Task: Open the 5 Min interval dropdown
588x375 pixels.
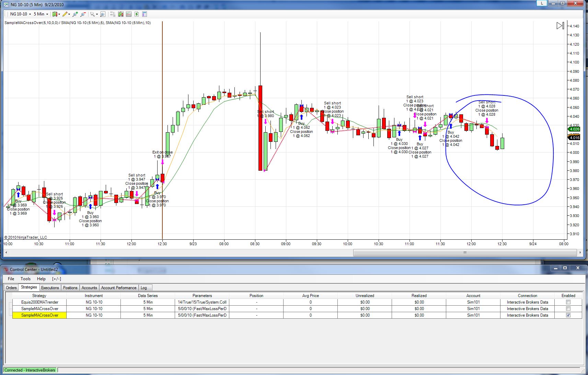Action: pyautogui.click(x=41, y=14)
